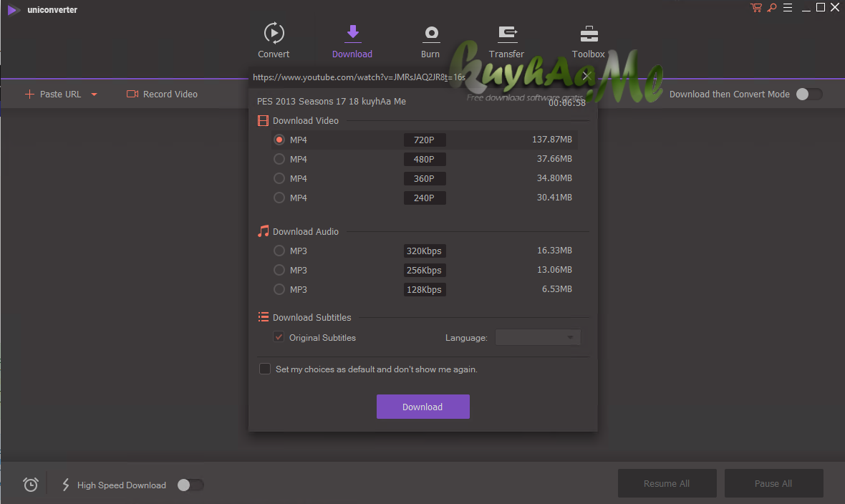Click the purple Download button
845x504 pixels.
tap(423, 407)
